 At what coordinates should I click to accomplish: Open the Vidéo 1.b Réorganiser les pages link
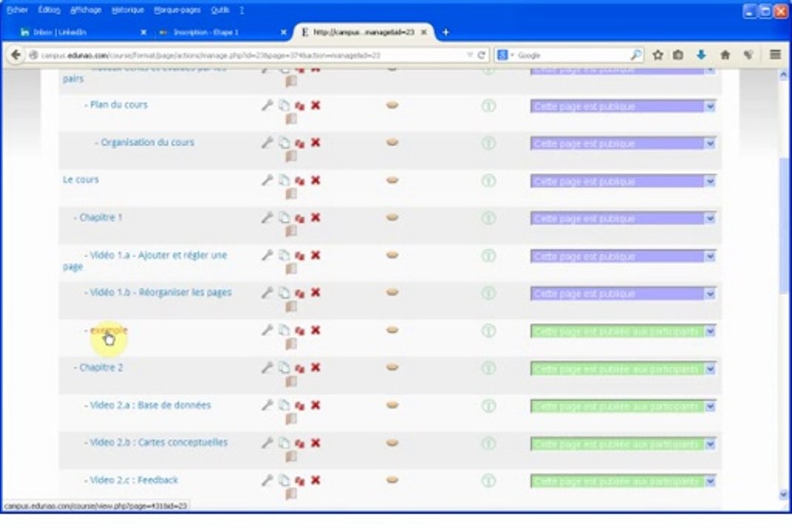click(160, 293)
